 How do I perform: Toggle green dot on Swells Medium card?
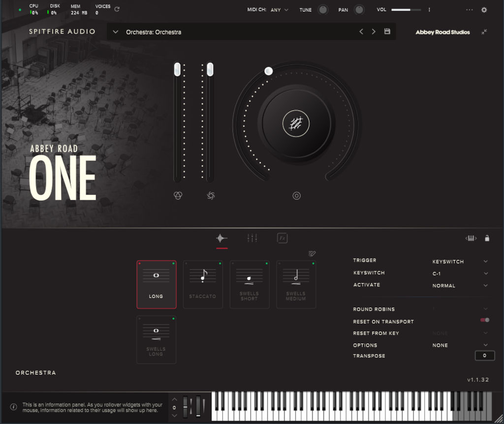click(313, 263)
